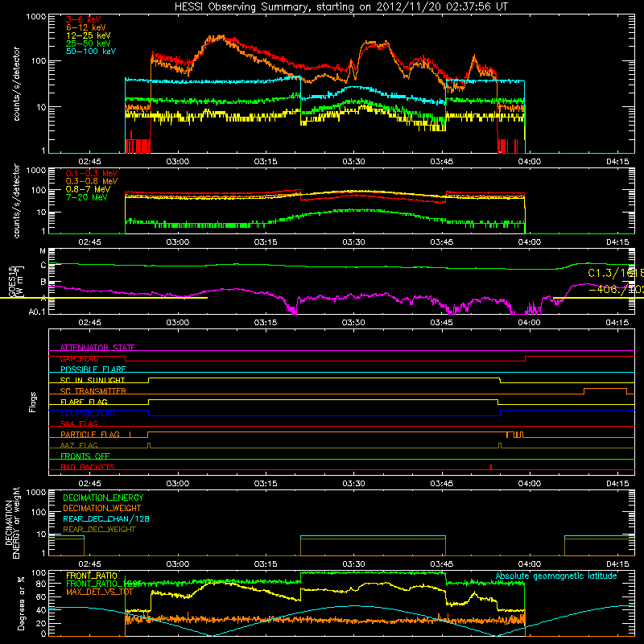Click the bad packets red spike marker
Screen dimensions: 644x644
[491, 467]
